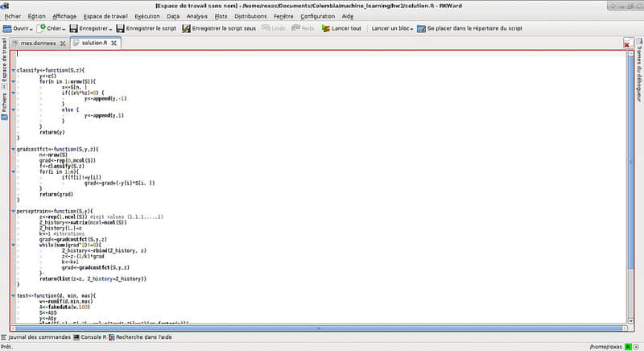The image size is (644, 351).
Task: Collapse the if((x%*%z)<0) block fold marker
Action: 14,93
